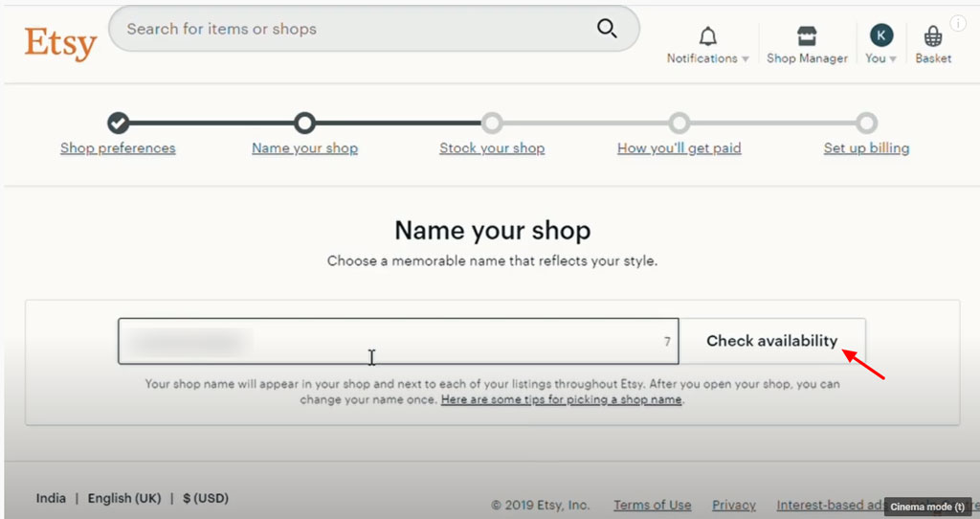The height and width of the screenshot is (519, 980).
Task: Expand the You account dropdown arrow
Action: (893, 59)
